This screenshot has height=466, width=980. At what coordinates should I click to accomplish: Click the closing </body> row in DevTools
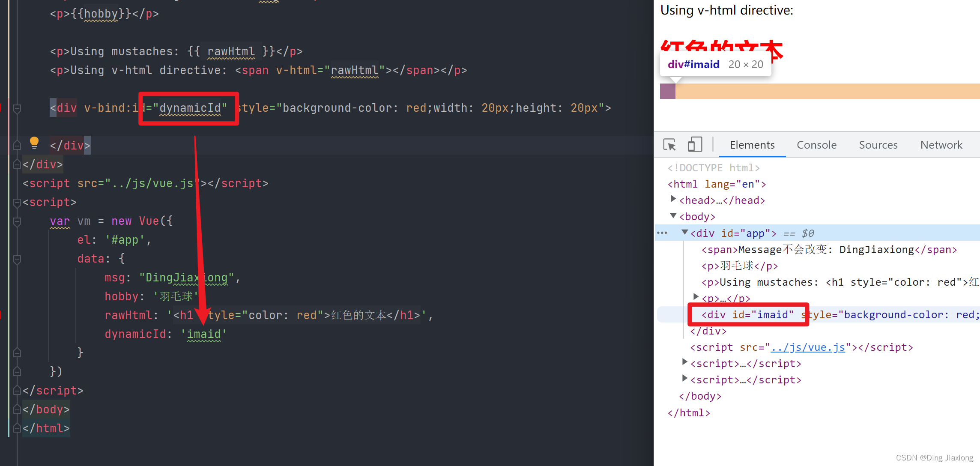(700, 397)
